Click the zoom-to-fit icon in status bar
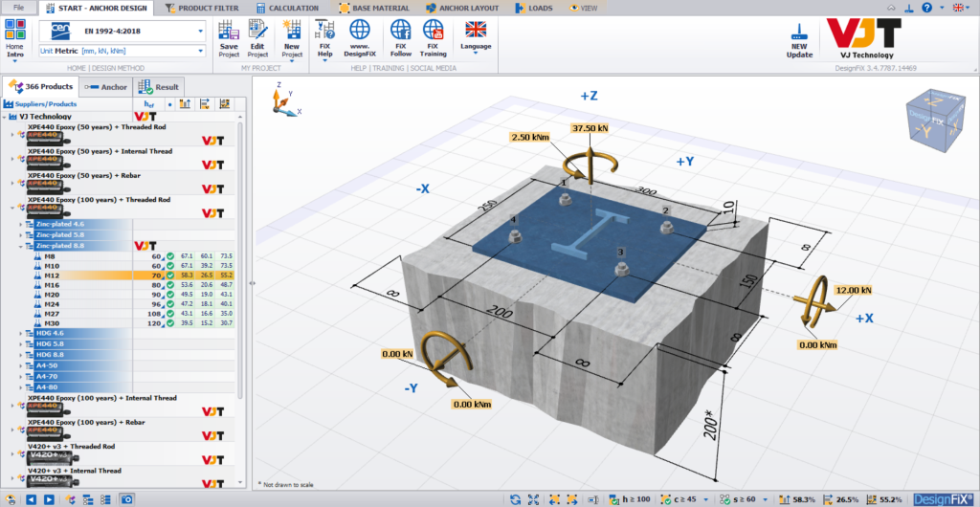The image size is (980, 507). [x=533, y=499]
